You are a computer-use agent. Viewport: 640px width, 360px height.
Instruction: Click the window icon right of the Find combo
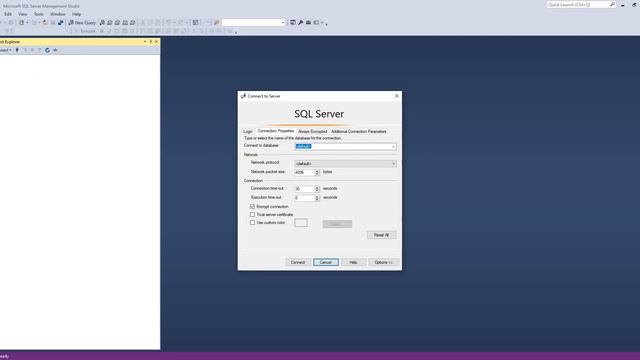click(x=293, y=22)
